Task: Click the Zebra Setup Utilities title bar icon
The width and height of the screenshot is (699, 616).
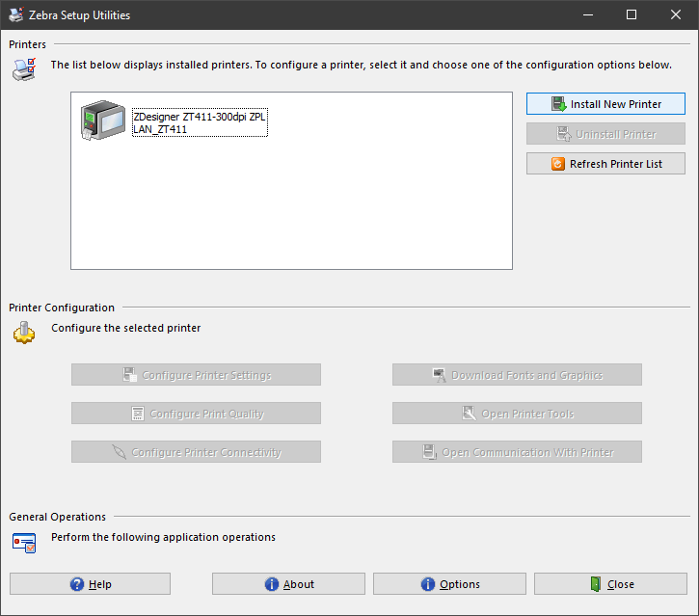Action: click(x=16, y=14)
